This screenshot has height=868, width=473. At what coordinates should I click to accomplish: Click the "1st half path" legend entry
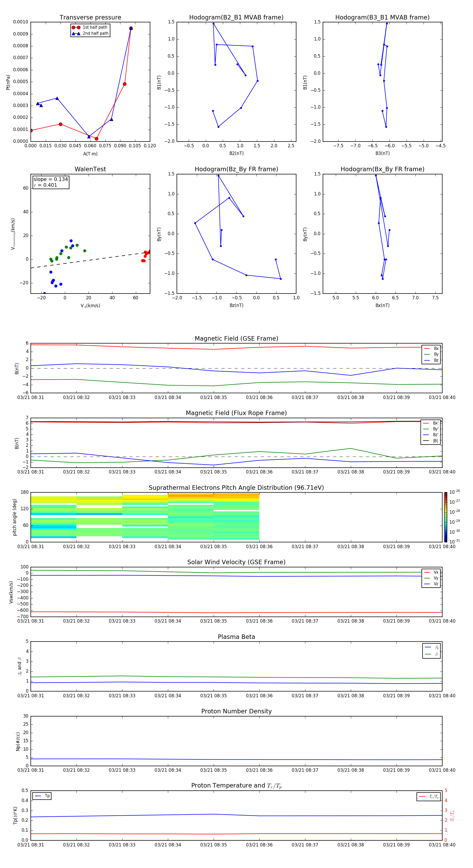(90, 27)
